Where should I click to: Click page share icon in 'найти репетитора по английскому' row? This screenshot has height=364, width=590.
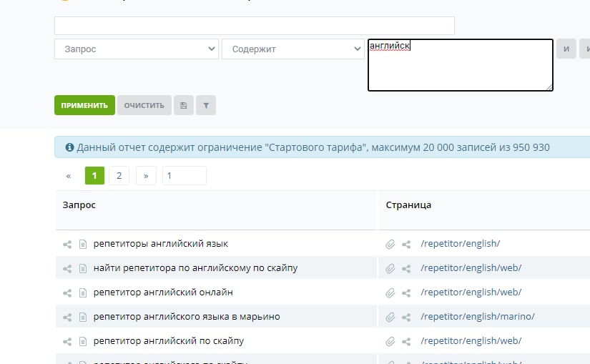pos(406,269)
